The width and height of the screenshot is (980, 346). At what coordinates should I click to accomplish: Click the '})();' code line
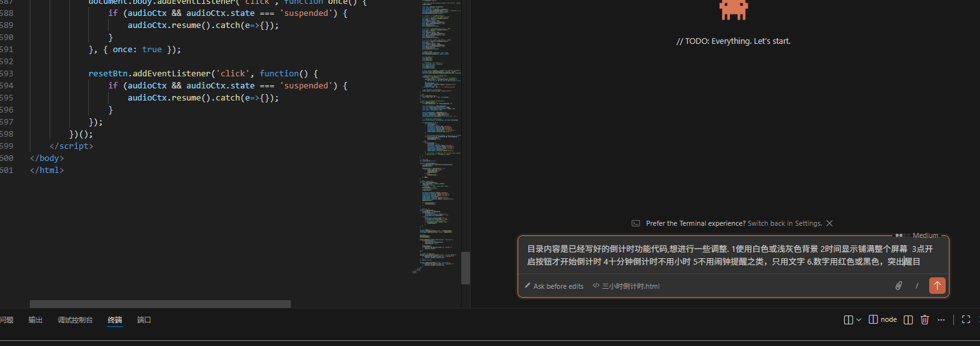tap(81, 134)
